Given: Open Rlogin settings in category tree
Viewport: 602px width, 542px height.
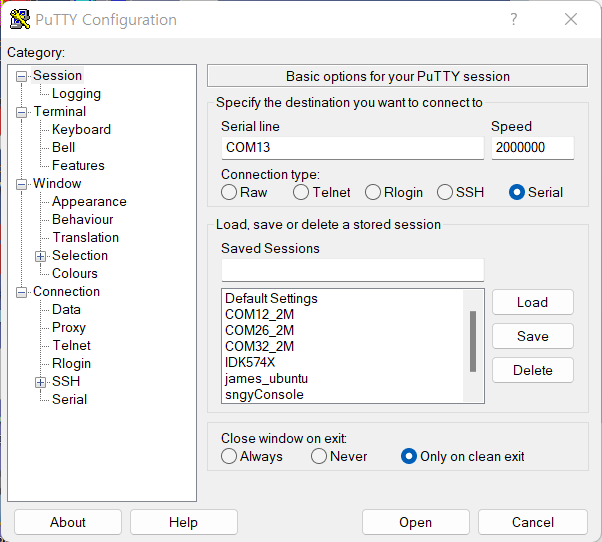Looking at the screenshot, I should pyautogui.click(x=71, y=364).
